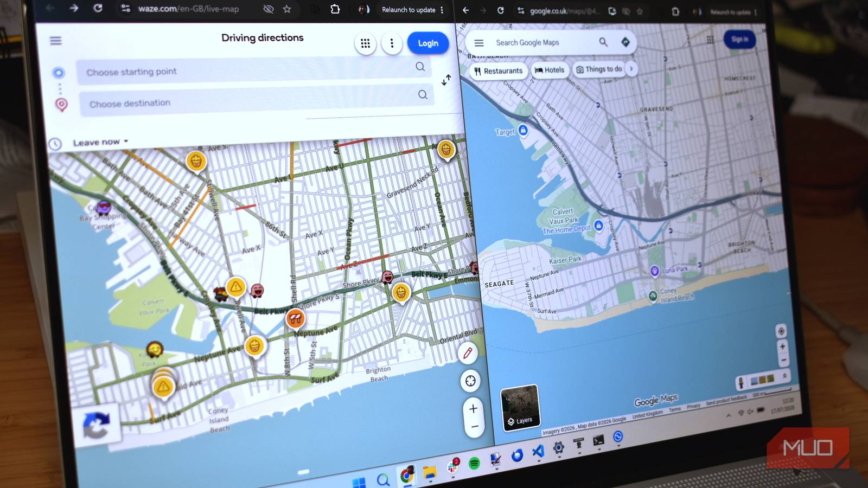This screenshot has width=868, height=488.
Task: Open the Terms link in Google Maps footer
Action: 674,410
